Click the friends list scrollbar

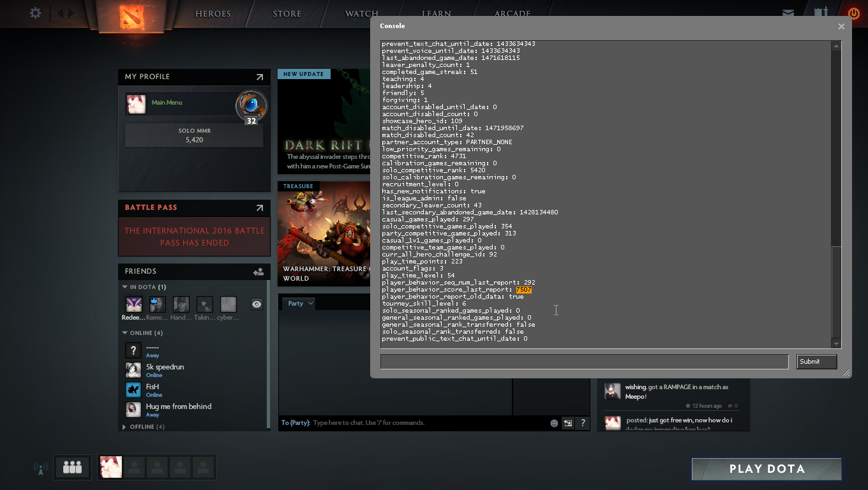pyautogui.click(x=268, y=354)
